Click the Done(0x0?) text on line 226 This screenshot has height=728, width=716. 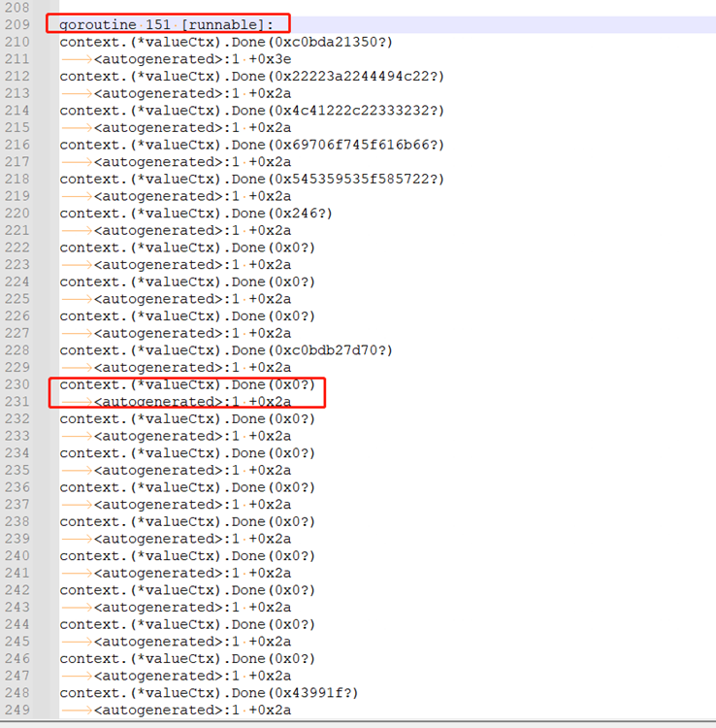click(x=187, y=316)
